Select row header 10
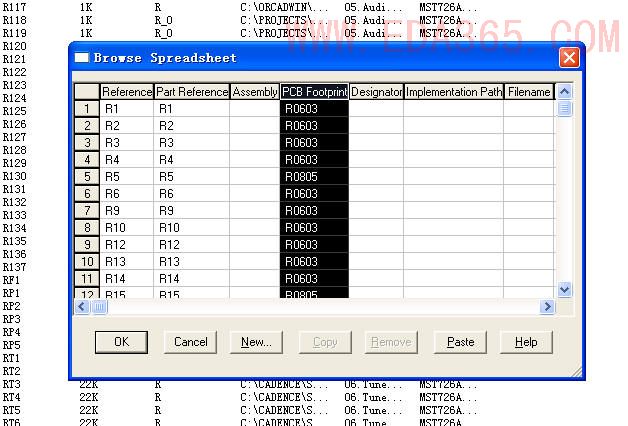Image resolution: width=628 pixels, height=426 pixels. pos(87,261)
